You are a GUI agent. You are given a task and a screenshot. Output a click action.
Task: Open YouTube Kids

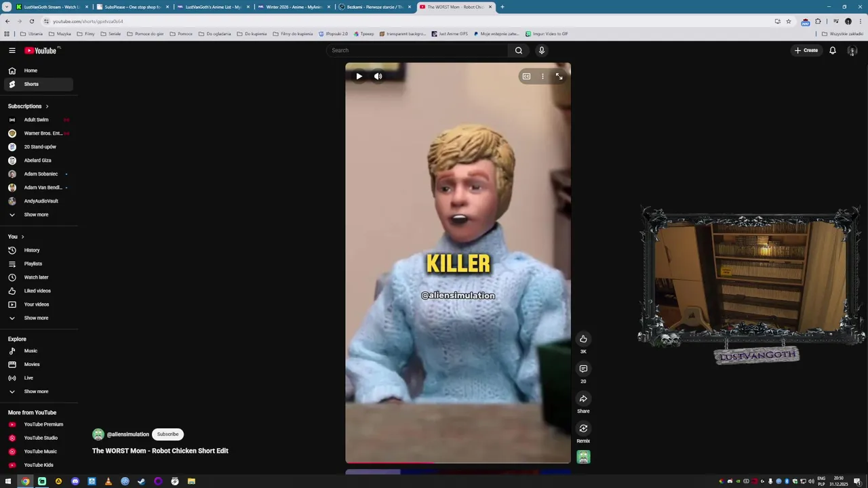coord(37,465)
